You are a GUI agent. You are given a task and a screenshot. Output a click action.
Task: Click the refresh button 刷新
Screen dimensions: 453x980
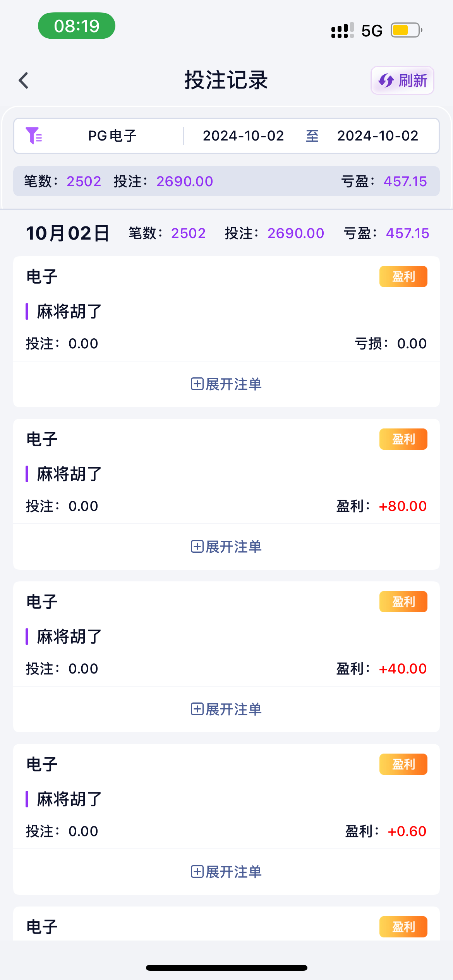tap(402, 81)
